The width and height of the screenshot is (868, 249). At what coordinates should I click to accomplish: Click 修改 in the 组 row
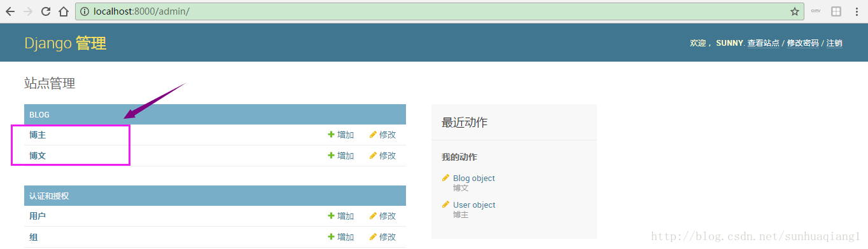[382, 237]
